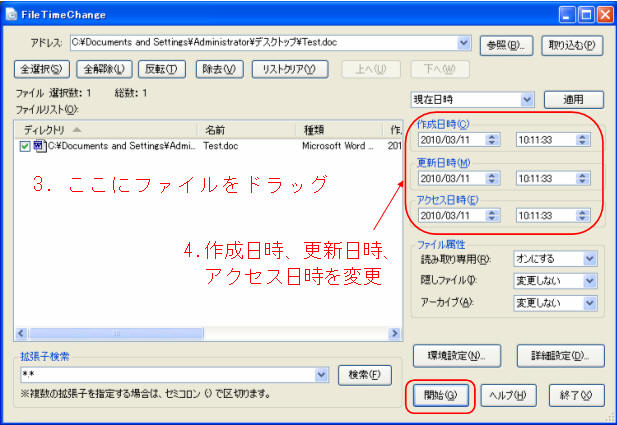Minimize the FileTimeChange window
Screen dimensions: 617x425
[x=567, y=15]
